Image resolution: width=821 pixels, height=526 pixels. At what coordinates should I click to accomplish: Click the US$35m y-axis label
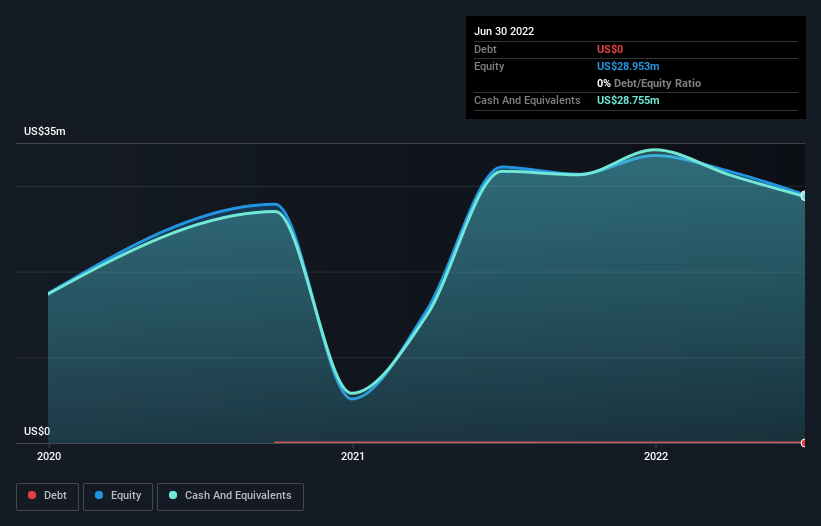(x=45, y=131)
